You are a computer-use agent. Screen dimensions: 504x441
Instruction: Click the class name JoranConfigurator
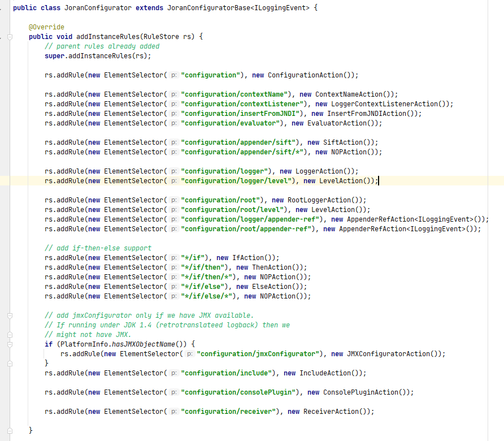point(98,8)
